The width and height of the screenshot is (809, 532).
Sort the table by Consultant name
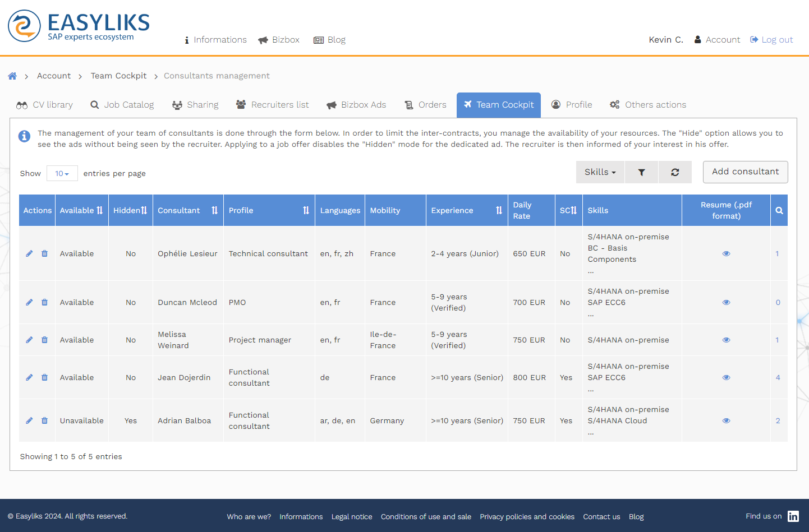[214, 211]
